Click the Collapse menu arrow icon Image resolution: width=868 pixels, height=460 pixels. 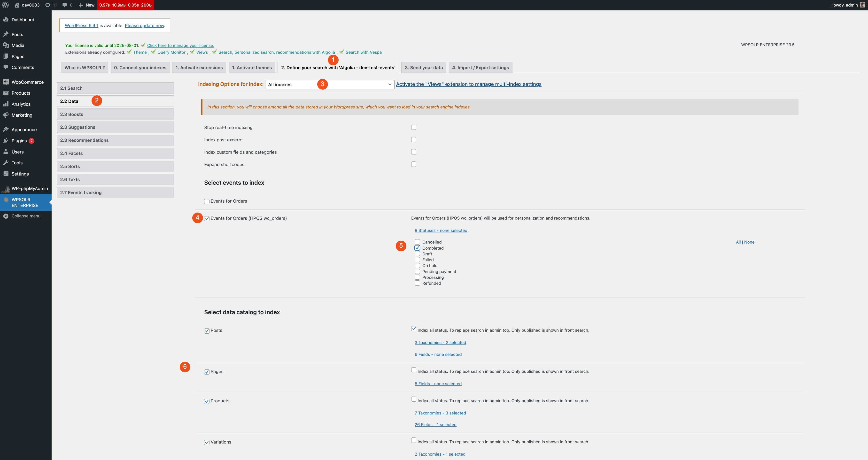point(6,216)
